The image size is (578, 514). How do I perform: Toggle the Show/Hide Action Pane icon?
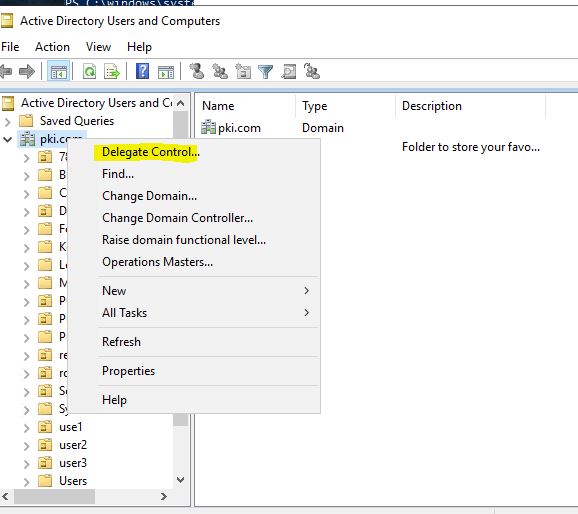166,72
